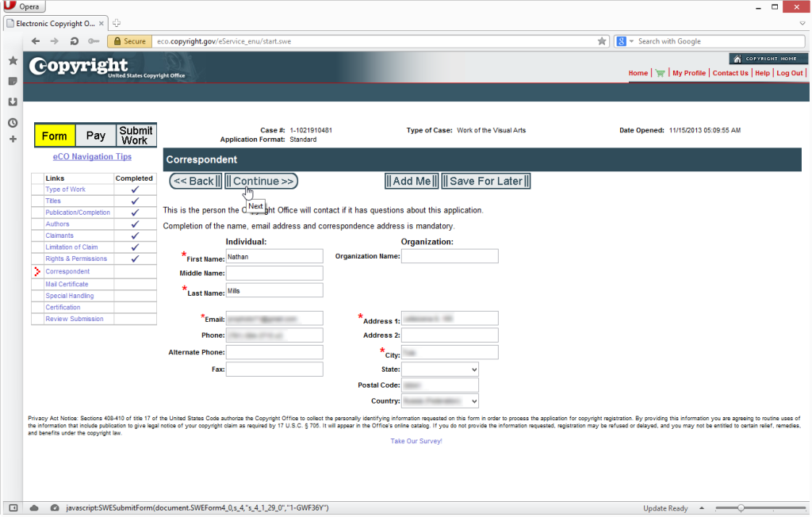The width and height of the screenshot is (812, 517).
Task: Toggle panels icon in status bar
Action: (x=13, y=508)
